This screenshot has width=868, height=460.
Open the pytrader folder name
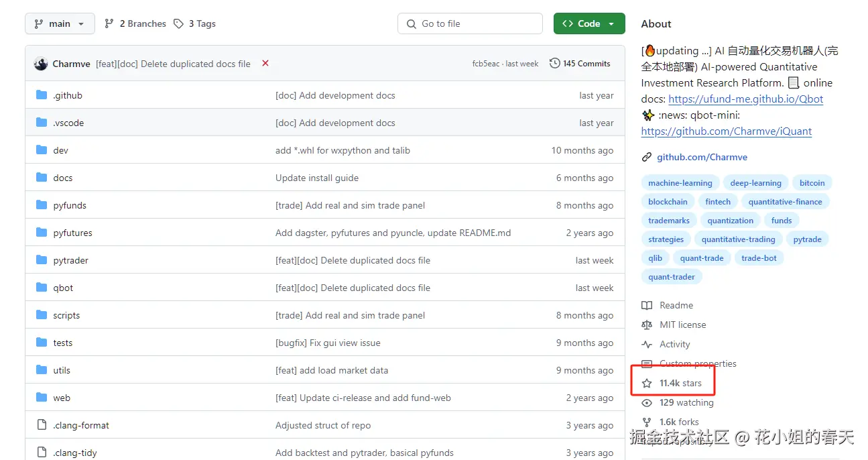point(71,260)
